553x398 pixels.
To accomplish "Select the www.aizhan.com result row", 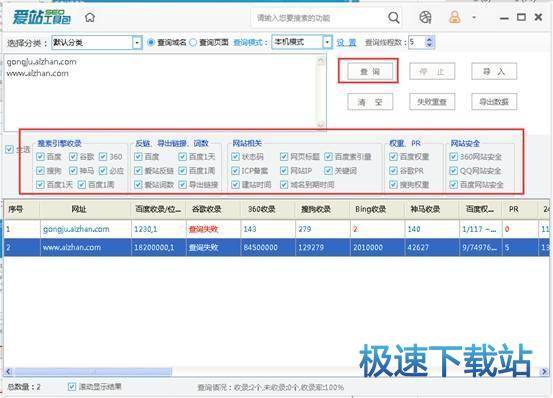I will [x=276, y=247].
